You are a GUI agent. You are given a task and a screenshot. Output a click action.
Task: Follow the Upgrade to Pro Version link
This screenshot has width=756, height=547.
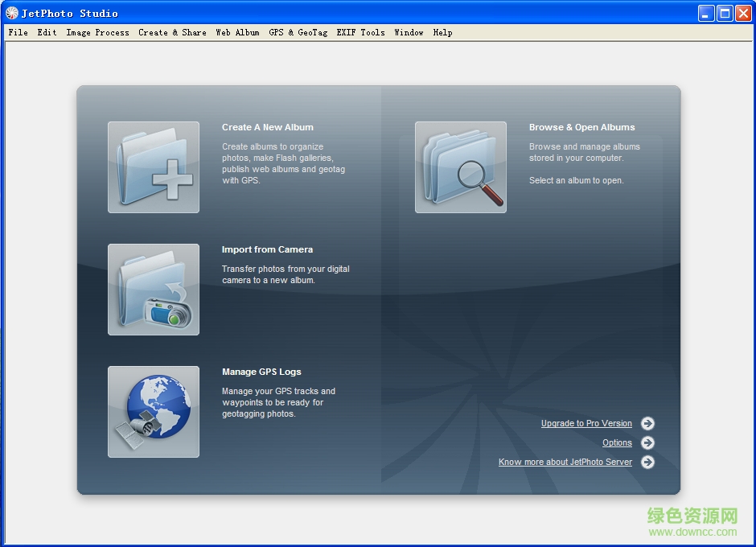(586, 424)
